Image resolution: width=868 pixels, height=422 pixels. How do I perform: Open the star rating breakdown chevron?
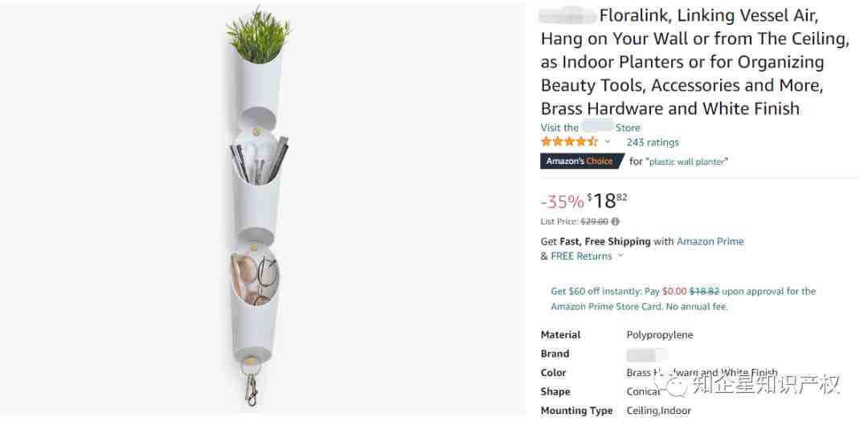[608, 141]
